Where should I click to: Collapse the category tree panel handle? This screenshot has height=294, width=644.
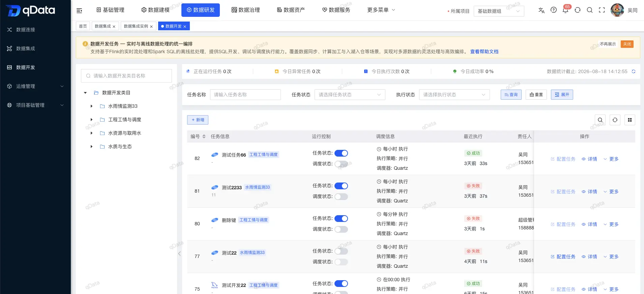click(x=179, y=254)
